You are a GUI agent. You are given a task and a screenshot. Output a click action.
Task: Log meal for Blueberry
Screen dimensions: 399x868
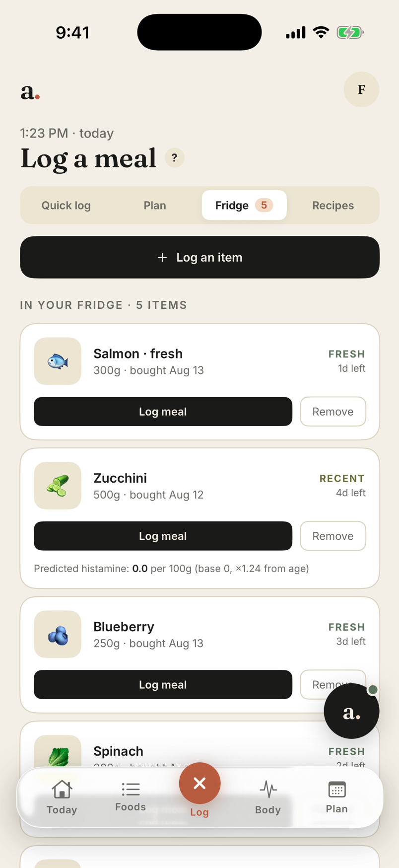[x=163, y=684]
